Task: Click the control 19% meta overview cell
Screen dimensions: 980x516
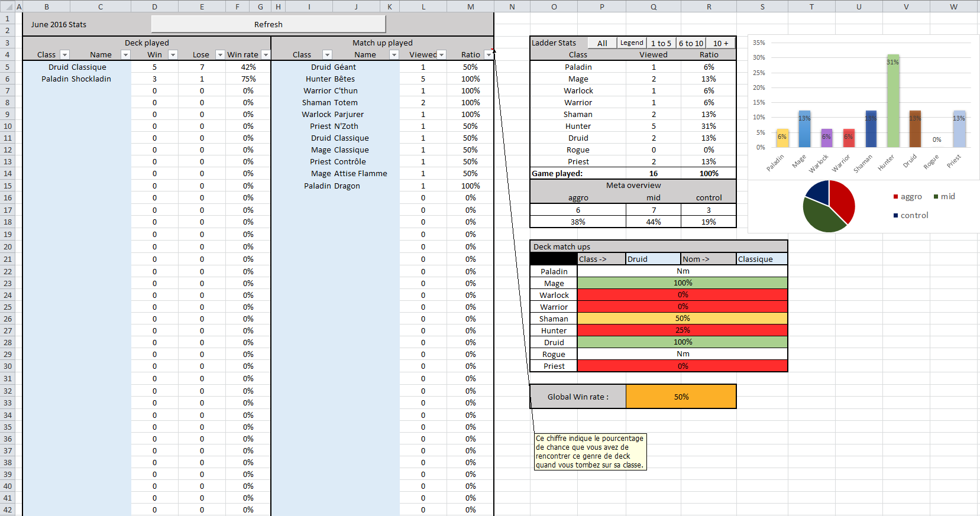Action: tap(709, 222)
